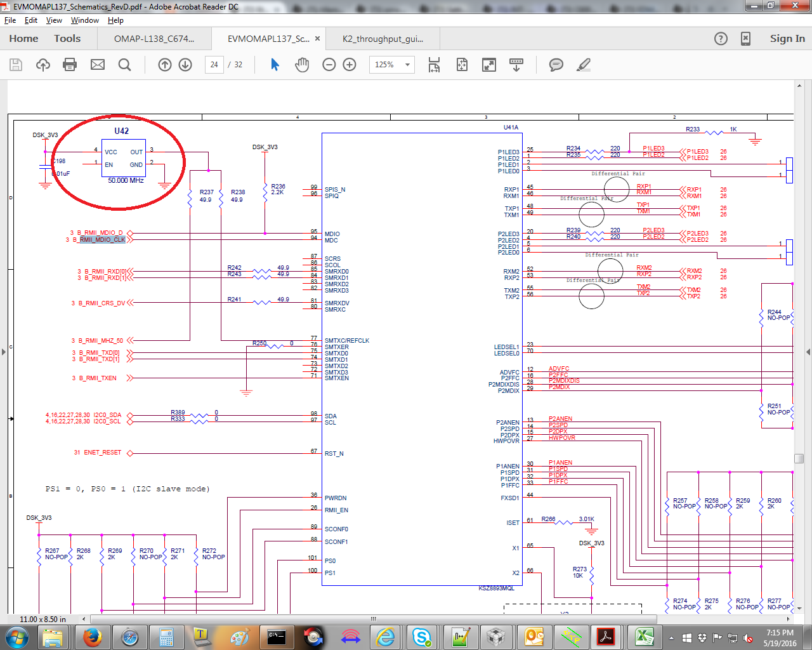Screen dimensions: 812x650
Task: Activate the hand pan tool
Action: [302, 65]
